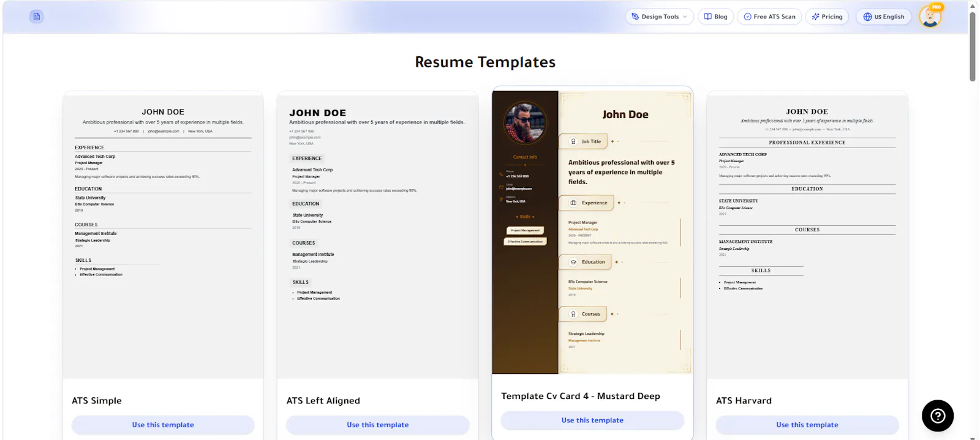
Task: Click the document logo icon at top left
Action: [x=37, y=17]
